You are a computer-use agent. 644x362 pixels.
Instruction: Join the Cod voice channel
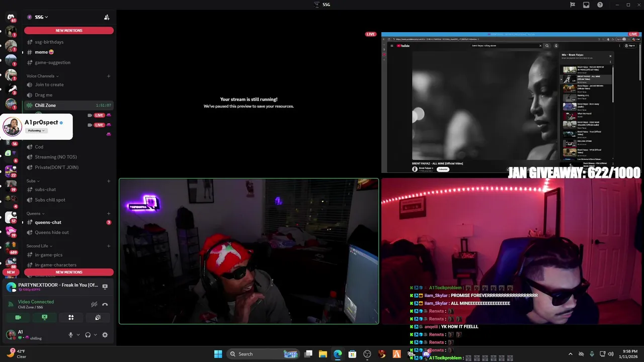coord(68,147)
